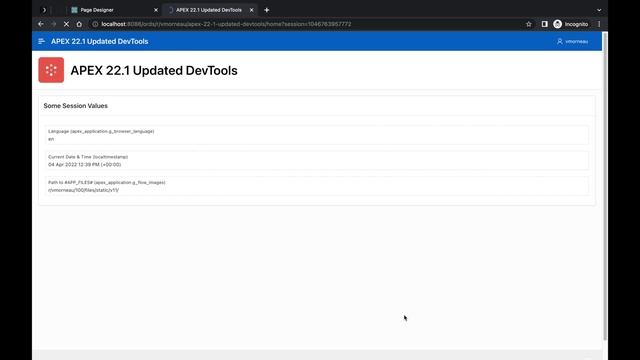
Task: Click the large APEX 22.1 Updated DevTools title
Action: point(154,70)
